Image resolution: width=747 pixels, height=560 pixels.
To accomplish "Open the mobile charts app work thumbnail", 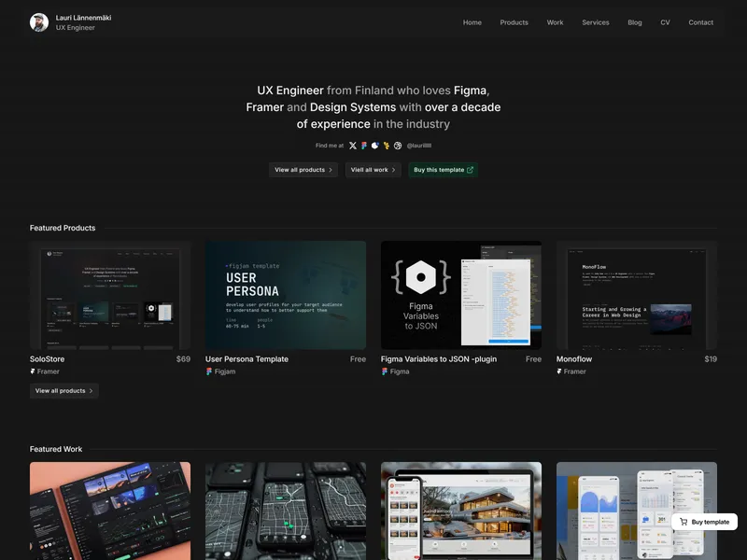I will 637,511.
